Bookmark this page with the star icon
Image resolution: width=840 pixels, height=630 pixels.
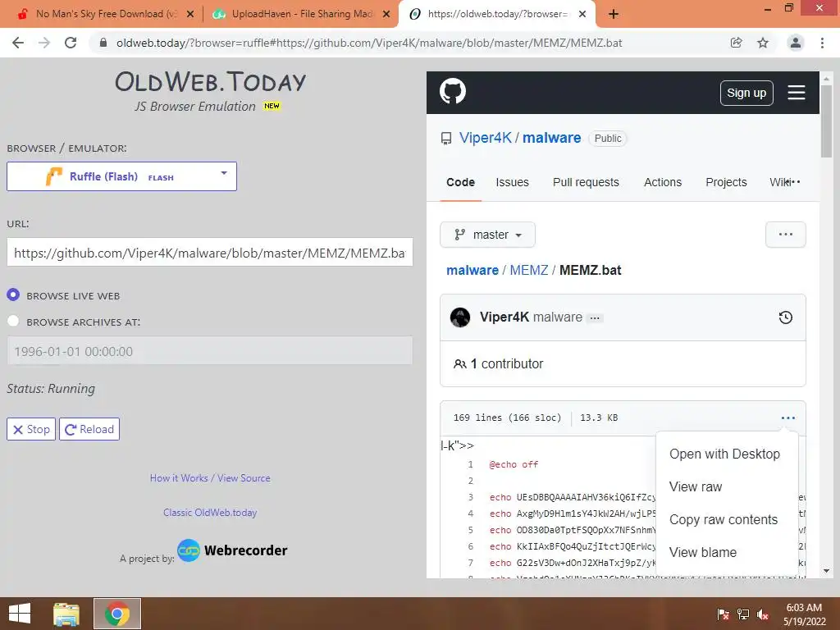click(x=763, y=43)
